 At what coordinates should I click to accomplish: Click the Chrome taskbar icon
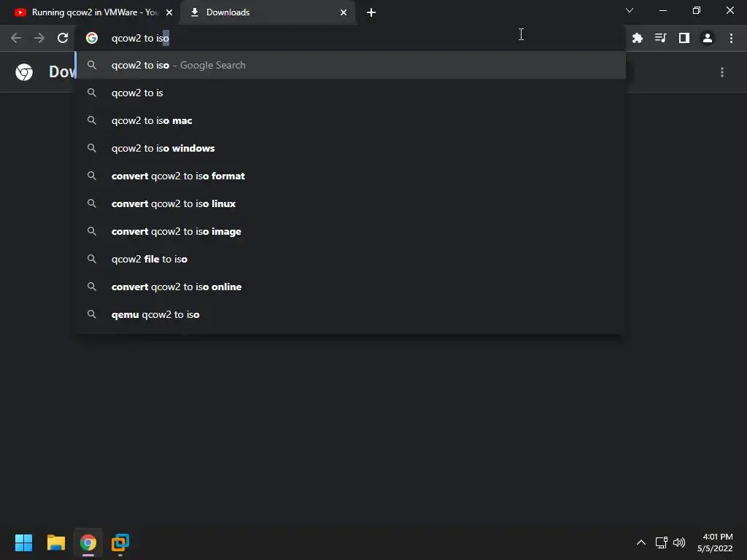coord(88,542)
